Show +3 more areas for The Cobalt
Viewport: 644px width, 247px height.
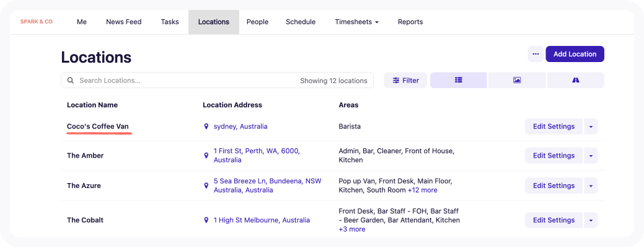coord(352,230)
